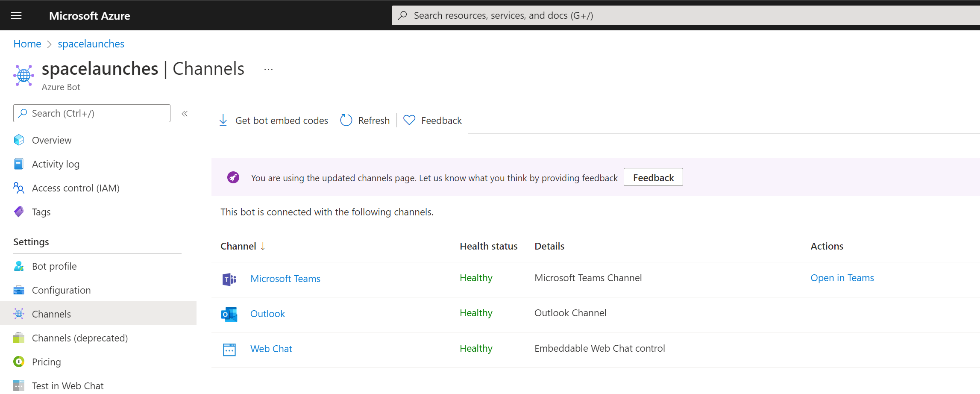
Task: Click the Details column header
Action: 549,246
